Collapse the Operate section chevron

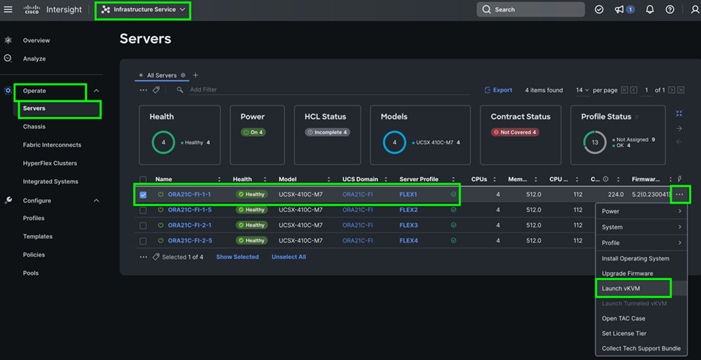96,91
